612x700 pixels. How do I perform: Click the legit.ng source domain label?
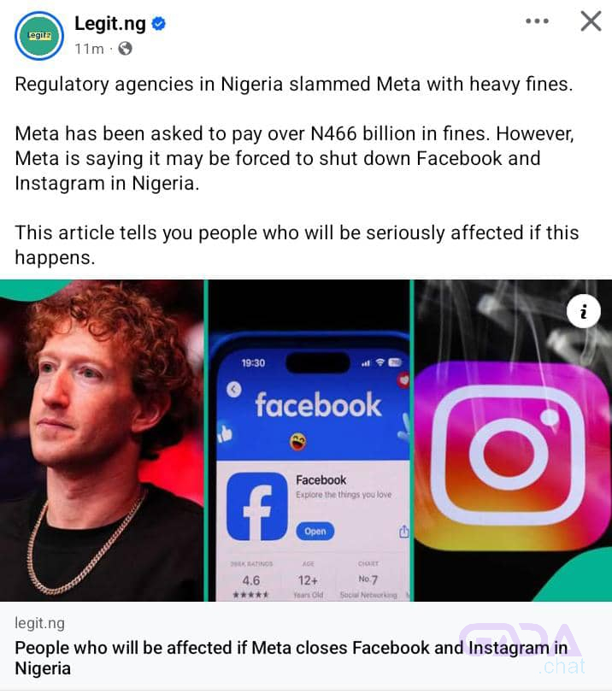pyautogui.click(x=39, y=623)
